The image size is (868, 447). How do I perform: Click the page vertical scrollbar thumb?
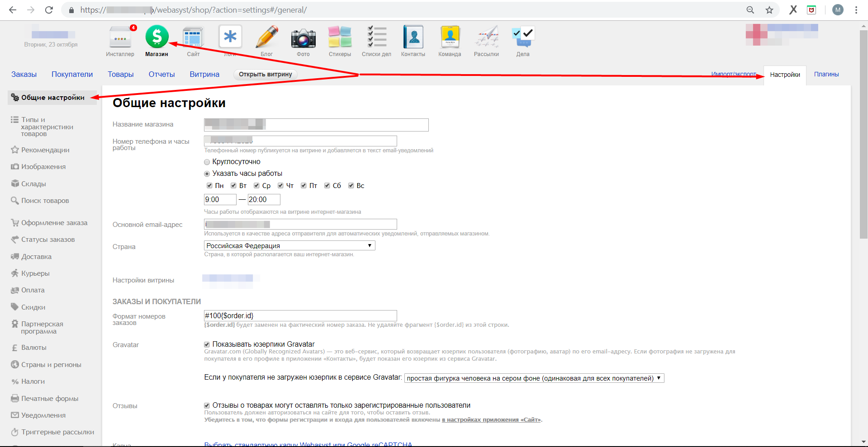[x=863, y=134]
